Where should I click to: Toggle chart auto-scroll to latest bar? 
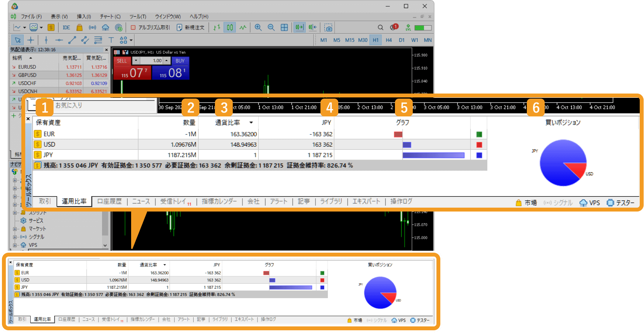pos(299,28)
